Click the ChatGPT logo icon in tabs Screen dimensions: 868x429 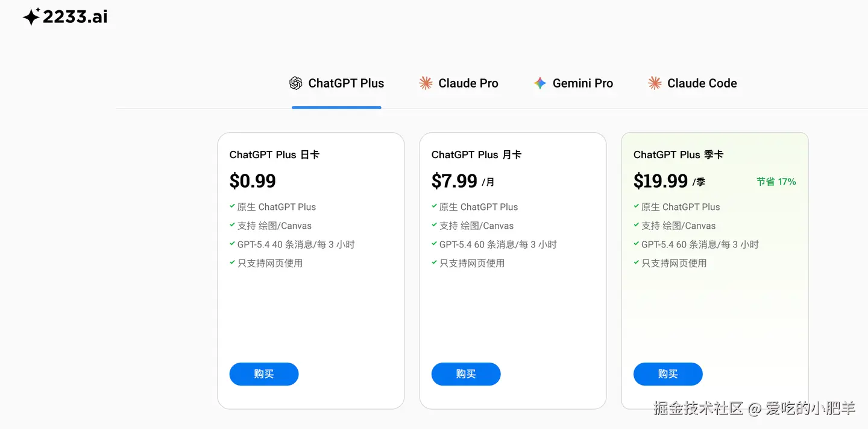[295, 83]
